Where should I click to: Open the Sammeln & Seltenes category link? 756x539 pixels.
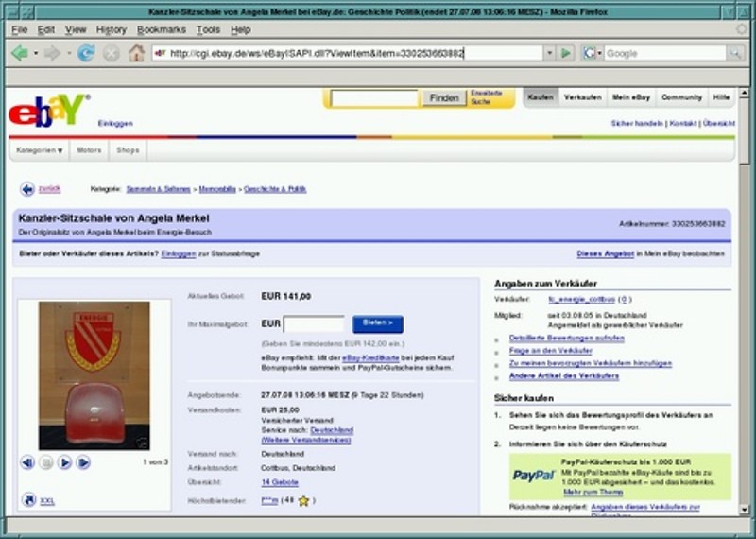tap(158, 189)
